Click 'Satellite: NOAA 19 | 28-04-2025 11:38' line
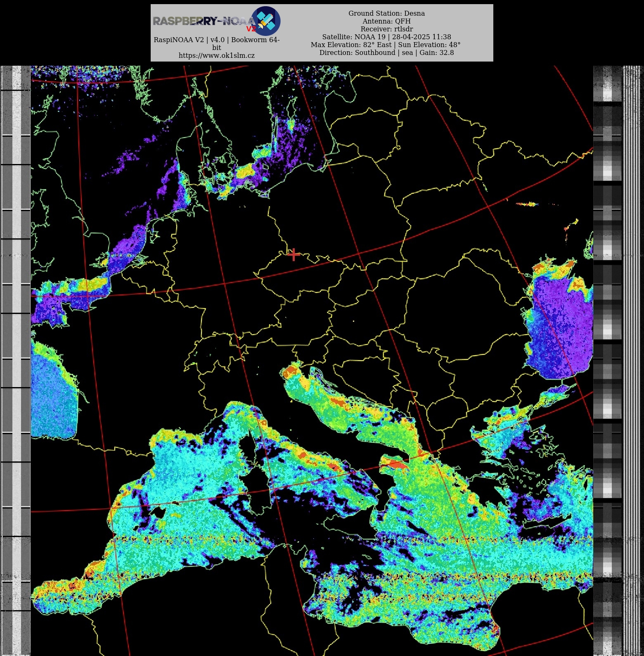644x656 pixels. (x=386, y=37)
